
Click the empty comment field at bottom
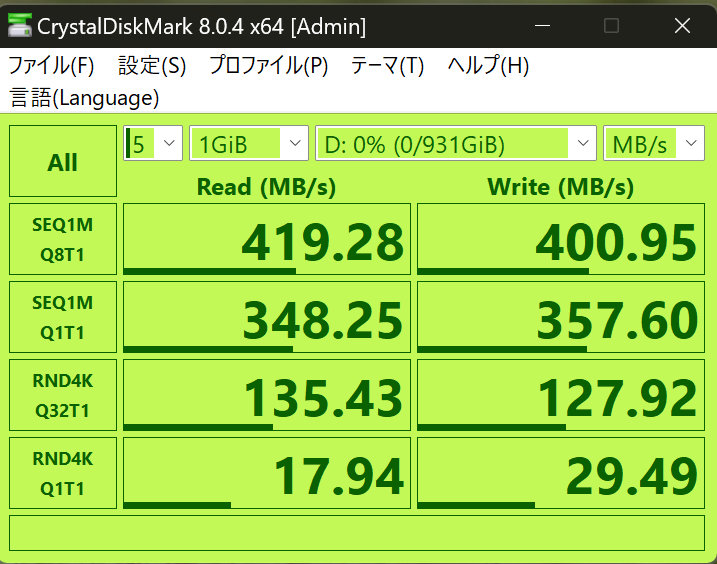click(x=358, y=533)
